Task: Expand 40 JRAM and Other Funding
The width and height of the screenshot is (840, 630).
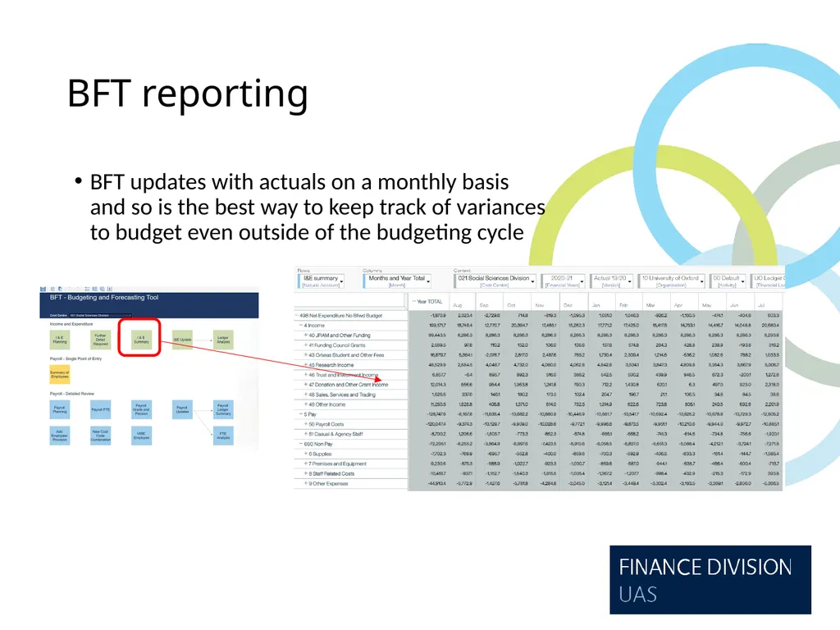Action: [x=306, y=336]
